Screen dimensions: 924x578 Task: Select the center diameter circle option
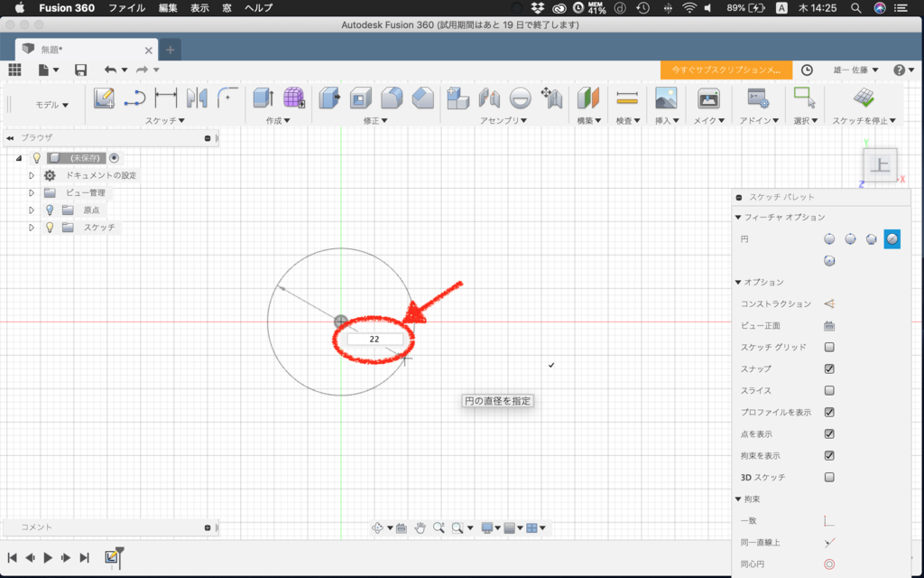click(x=829, y=238)
